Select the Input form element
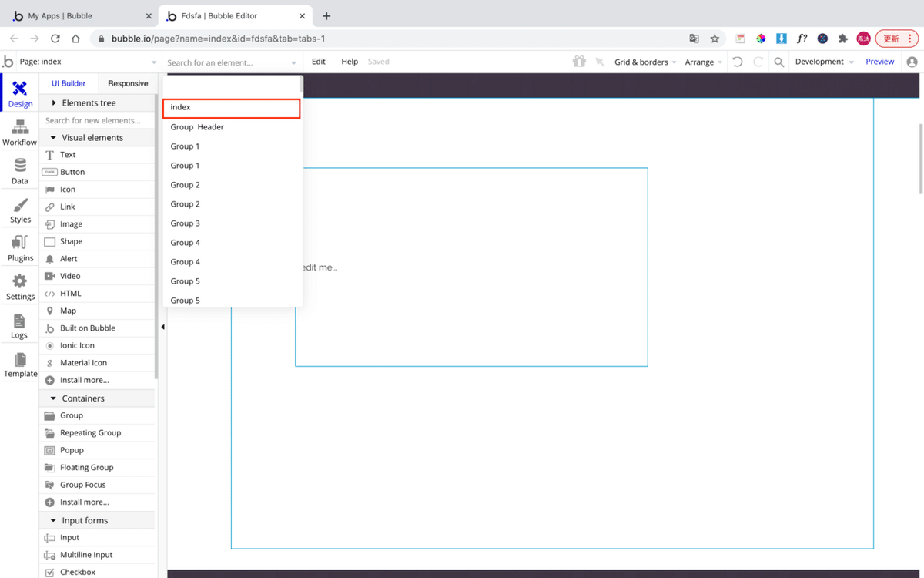The width and height of the screenshot is (924, 578). 97,538
